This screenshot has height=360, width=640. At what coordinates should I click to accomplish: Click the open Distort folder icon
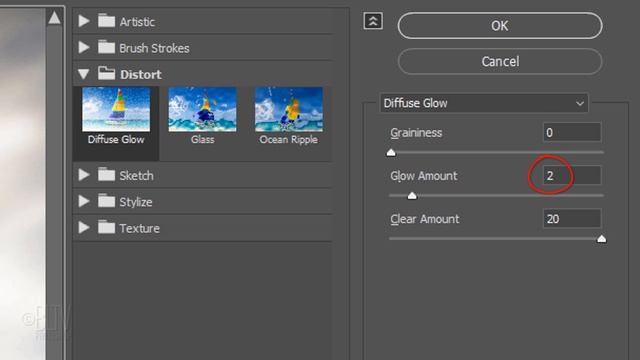pyautogui.click(x=106, y=73)
